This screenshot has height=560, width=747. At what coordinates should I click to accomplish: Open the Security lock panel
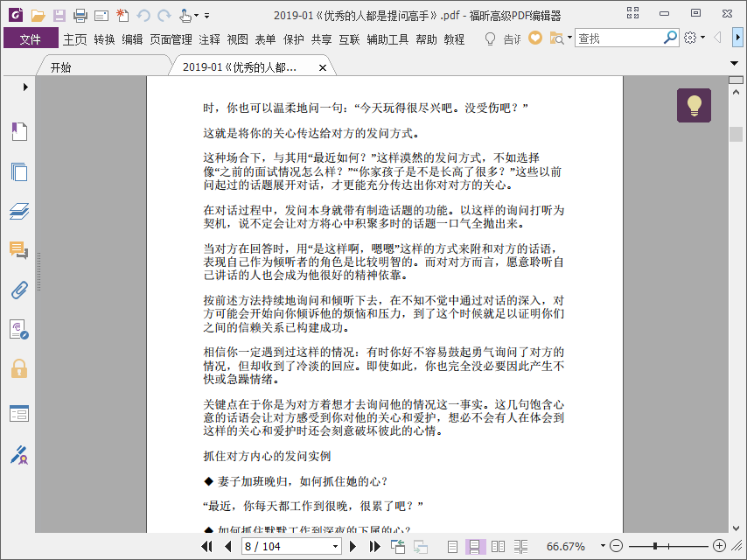19,369
